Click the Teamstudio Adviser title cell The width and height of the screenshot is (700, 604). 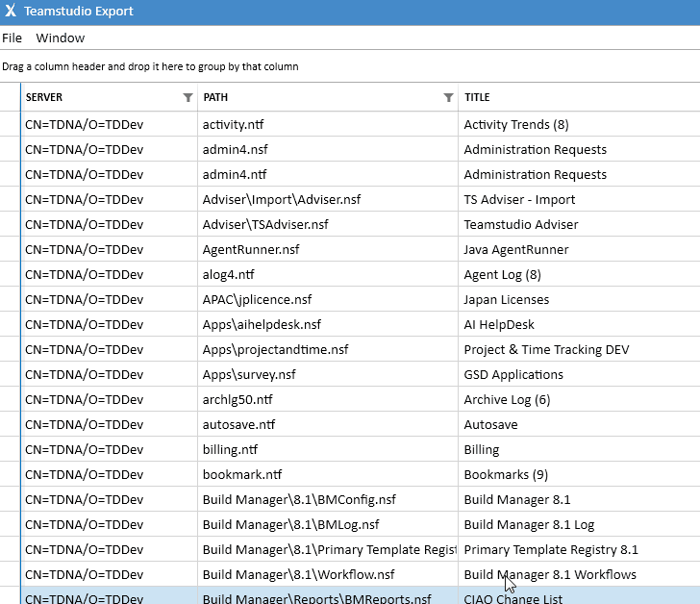pos(579,224)
